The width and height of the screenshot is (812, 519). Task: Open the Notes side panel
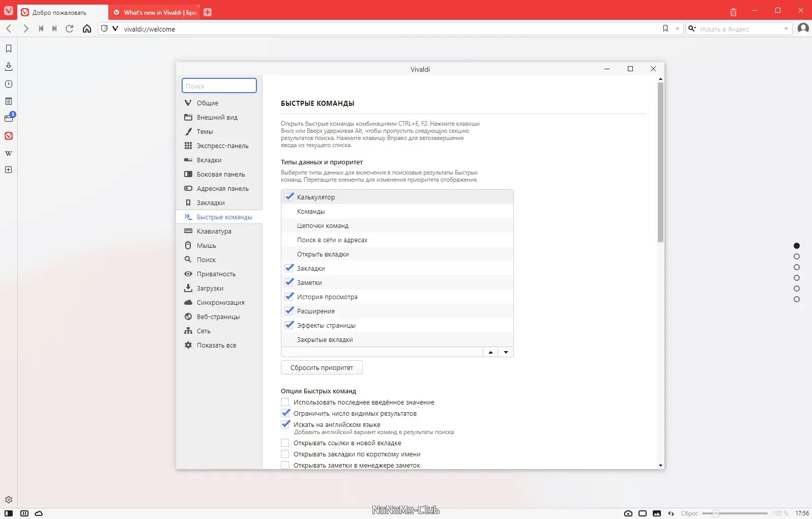click(x=9, y=101)
